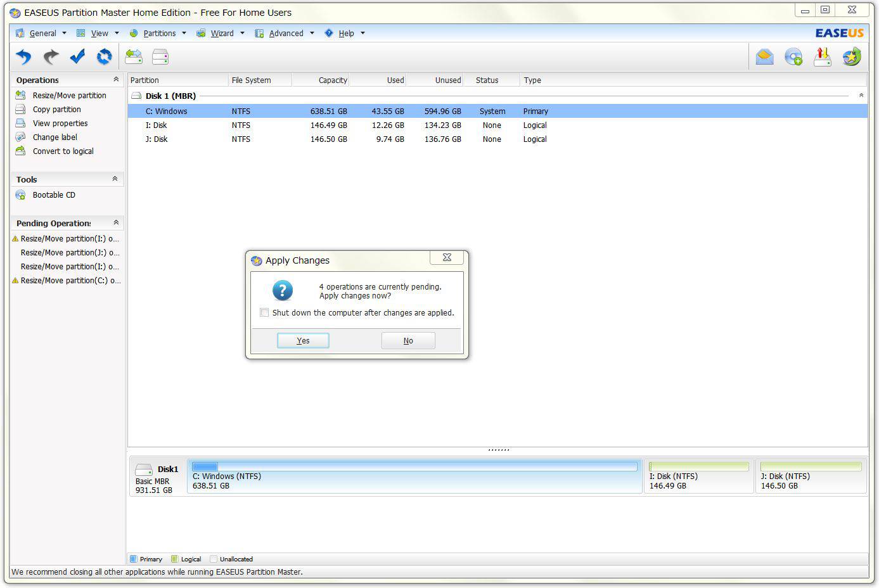Click the Capacity column header
Screen dimensions: 879x588
[321, 80]
